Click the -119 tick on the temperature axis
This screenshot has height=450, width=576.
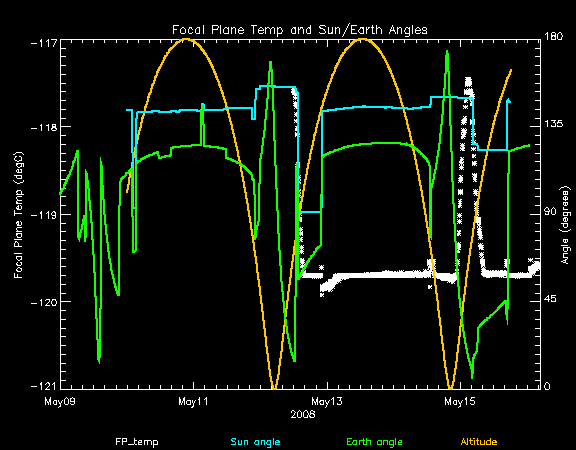click(x=44, y=215)
